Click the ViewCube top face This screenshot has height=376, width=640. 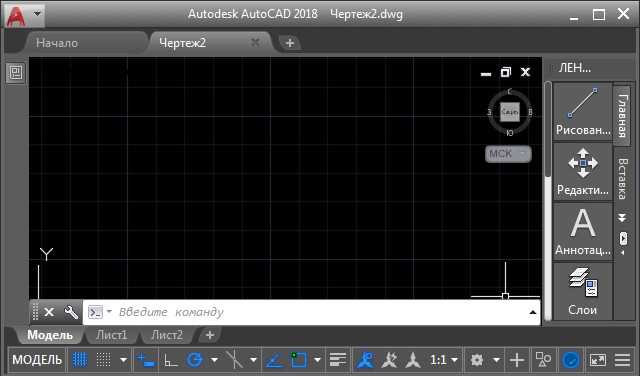(x=510, y=112)
